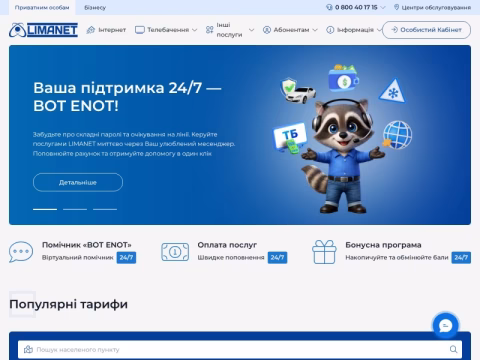Click the 24/7 badge beside Віртуальний помічник
Screen dimensions: 480x360
coord(126,258)
